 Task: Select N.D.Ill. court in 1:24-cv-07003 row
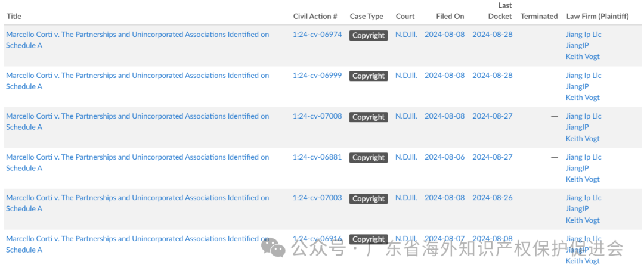click(406, 198)
